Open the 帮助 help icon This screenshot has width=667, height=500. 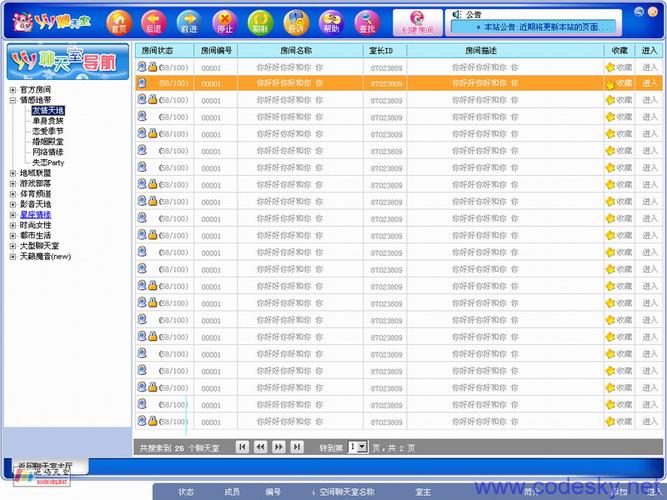330,20
